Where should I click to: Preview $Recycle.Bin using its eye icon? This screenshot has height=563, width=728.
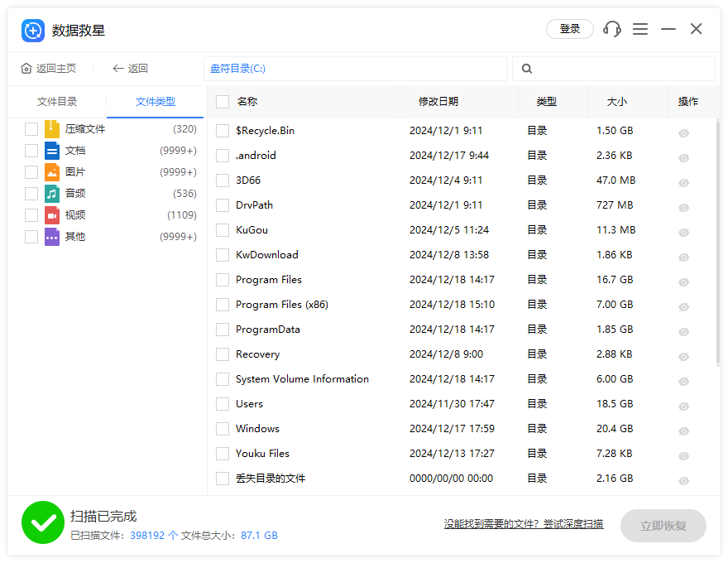(683, 132)
